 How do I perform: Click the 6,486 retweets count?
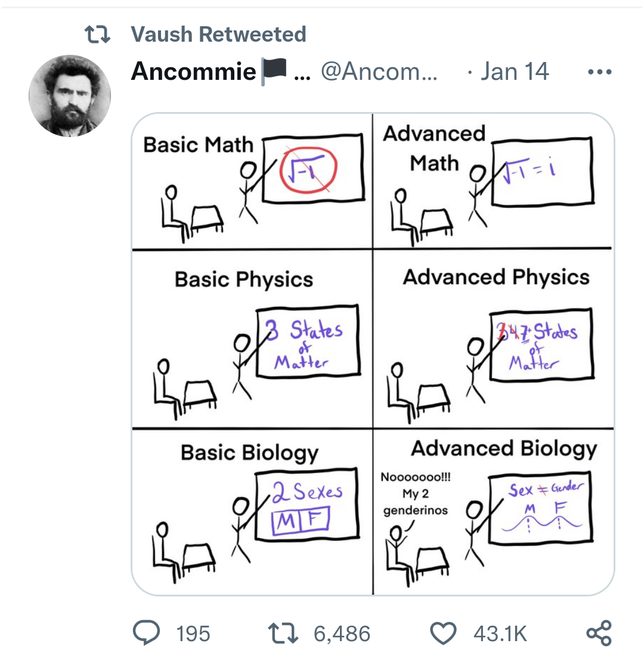tap(342, 633)
